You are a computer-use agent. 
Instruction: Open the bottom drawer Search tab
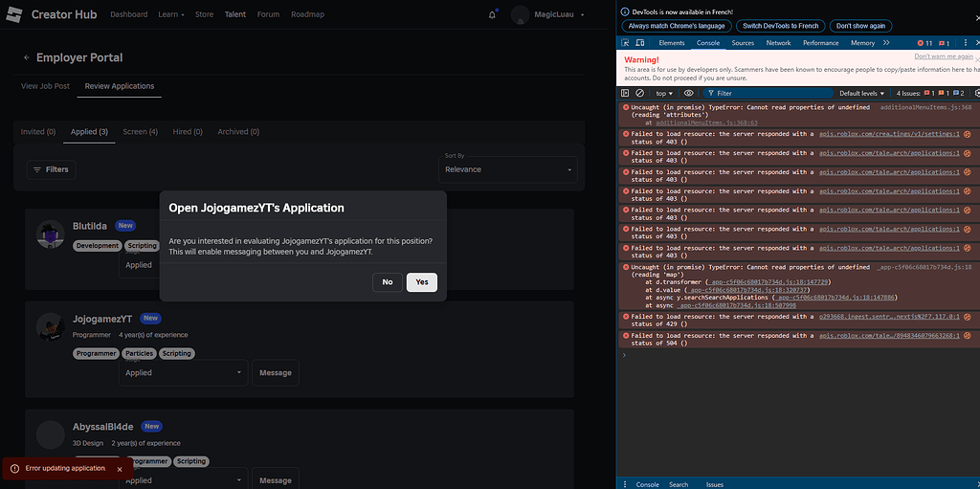tap(679, 484)
